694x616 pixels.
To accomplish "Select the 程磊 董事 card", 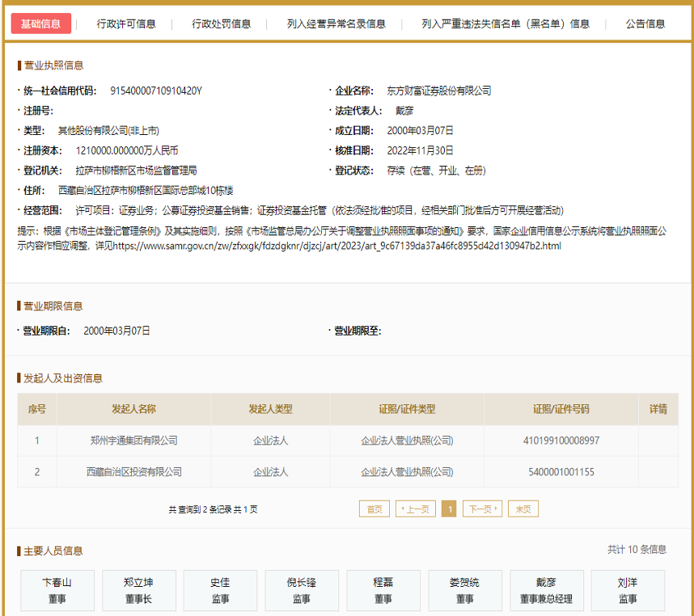I will 383,590.
